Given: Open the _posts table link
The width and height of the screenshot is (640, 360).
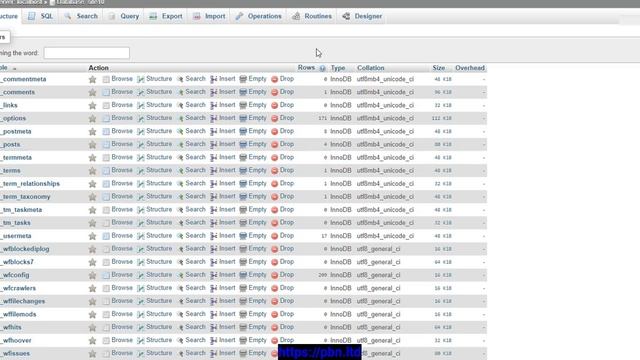Looking at the screenshot, I should (11, 144).
